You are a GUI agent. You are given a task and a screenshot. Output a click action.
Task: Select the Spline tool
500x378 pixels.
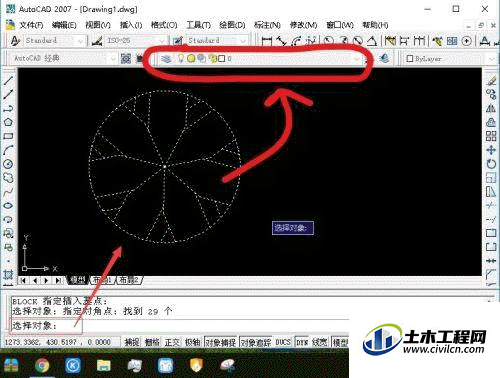click(8, 192)
